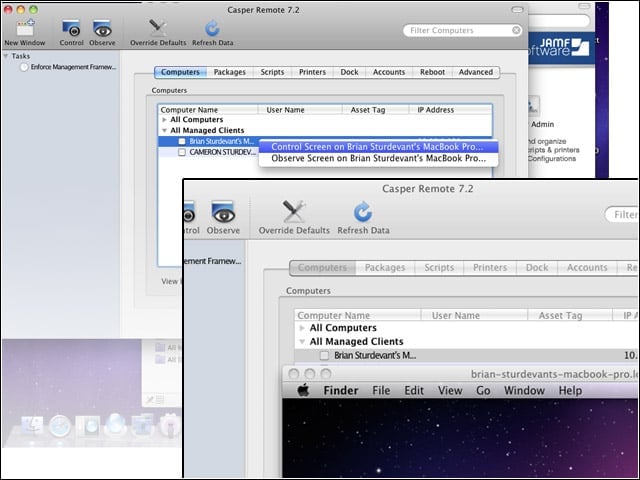Viewport: 640px width, 480px height.
Task: Select Enforce Management Framew... task in sidebar
Action: (x=69, y=67)
